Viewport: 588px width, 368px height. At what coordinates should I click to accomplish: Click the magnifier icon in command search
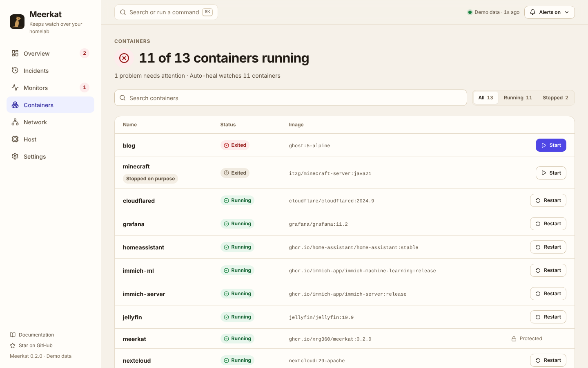122,12
